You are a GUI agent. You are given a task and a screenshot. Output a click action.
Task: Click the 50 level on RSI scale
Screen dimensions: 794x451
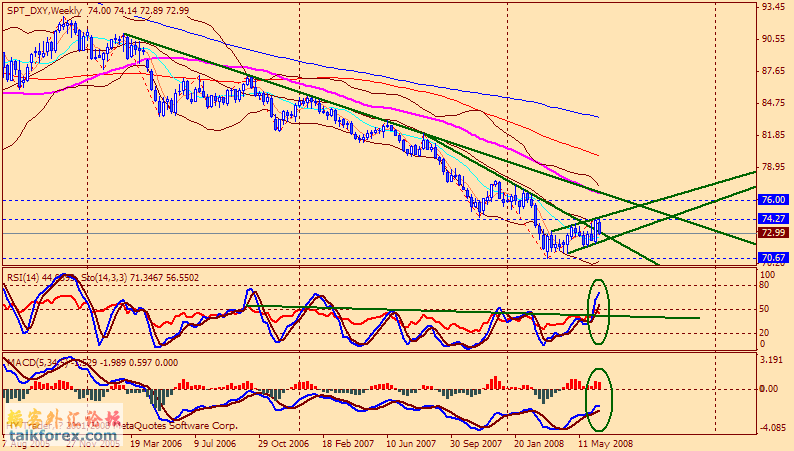coord(765,309)
